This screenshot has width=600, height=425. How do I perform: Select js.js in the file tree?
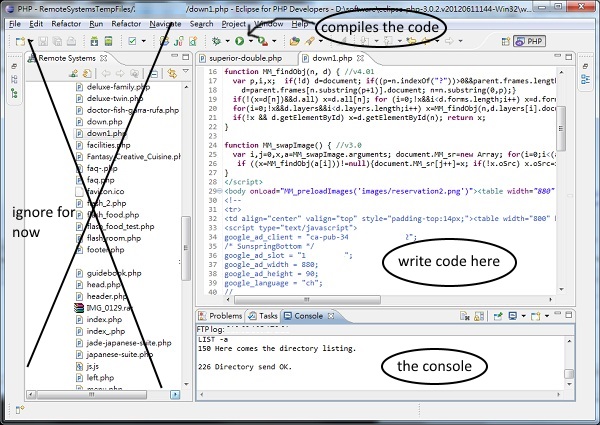(87, 366)
